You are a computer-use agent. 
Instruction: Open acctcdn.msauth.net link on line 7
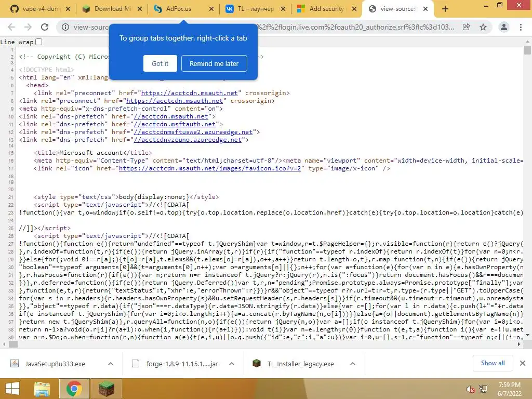point(189,93)
